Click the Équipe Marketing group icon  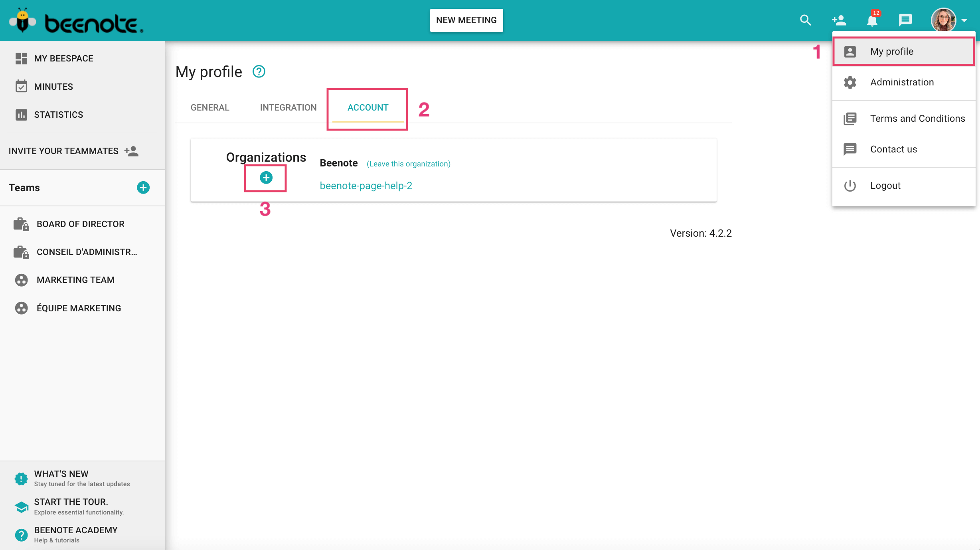[x=21, y=308]
